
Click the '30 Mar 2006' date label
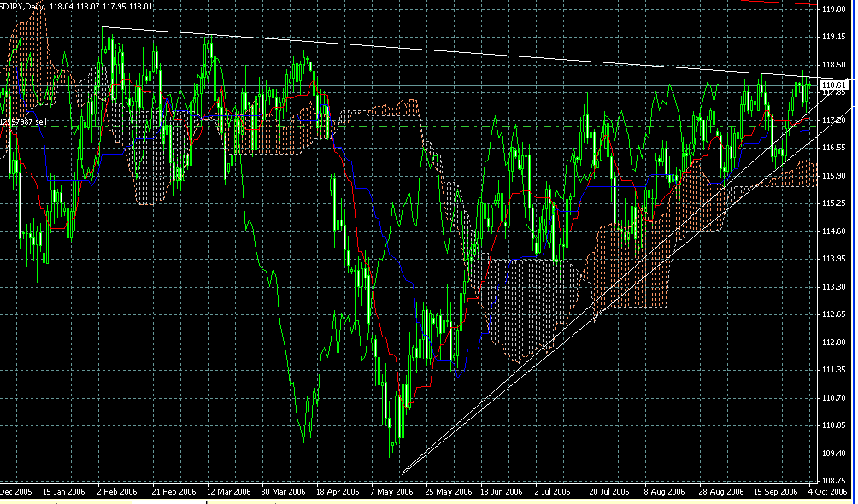[284, 491]
